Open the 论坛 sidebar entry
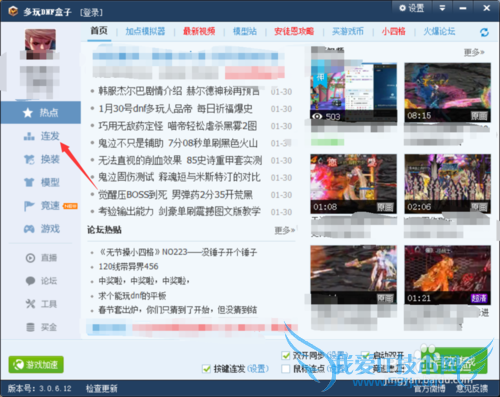Screen dimensions: 500x397 coord(41,281)
